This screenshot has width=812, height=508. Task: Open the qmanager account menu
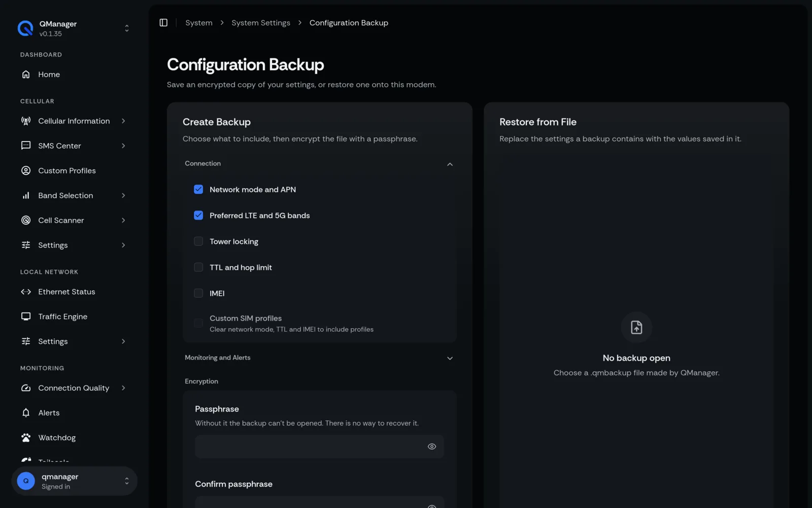click(74, 481)
